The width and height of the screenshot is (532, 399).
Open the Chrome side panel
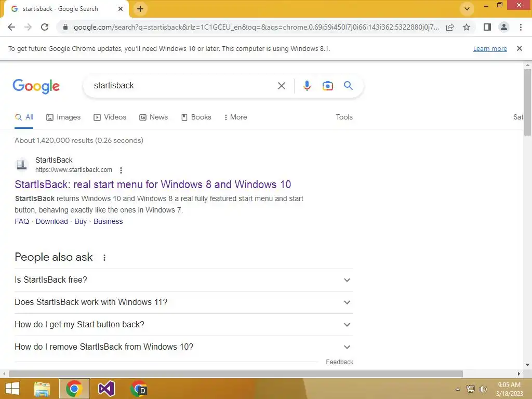487,27
